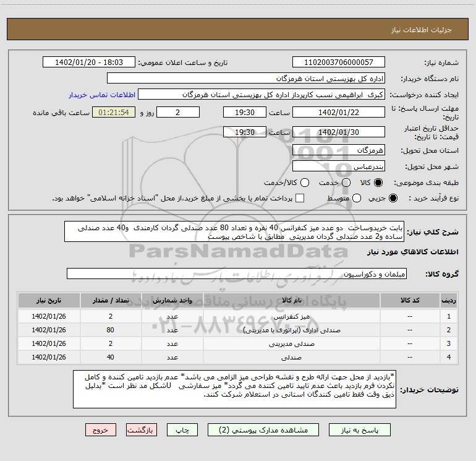Click the نام کالا column header
Screen dimensions: 476x461
(x=291, y=300)
